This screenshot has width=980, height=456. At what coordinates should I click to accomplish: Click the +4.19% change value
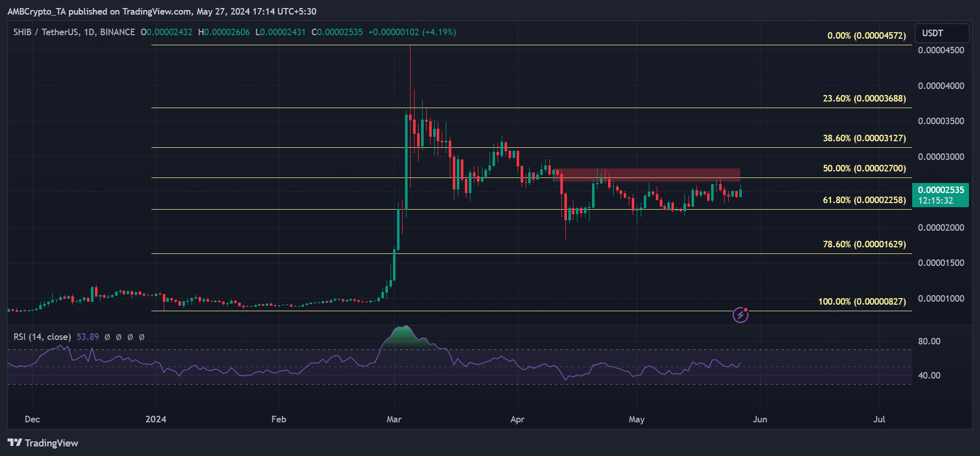pyautogui.click(x=439, y=32)
